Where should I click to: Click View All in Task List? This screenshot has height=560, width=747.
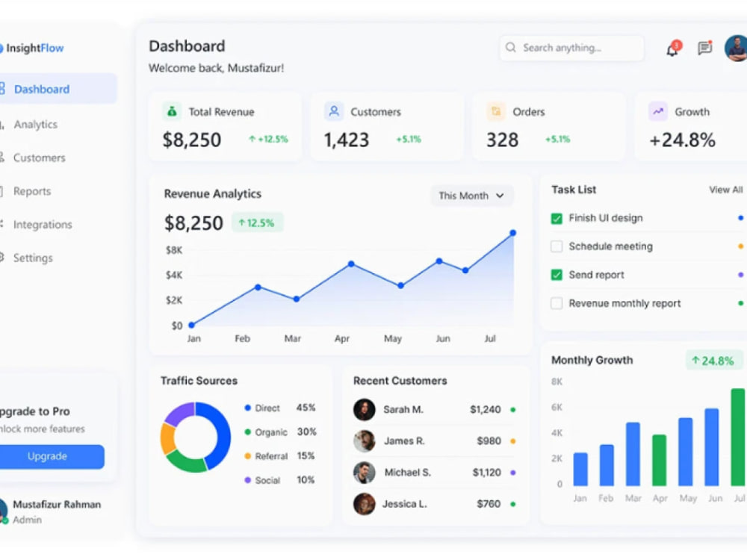pos(725,190)
